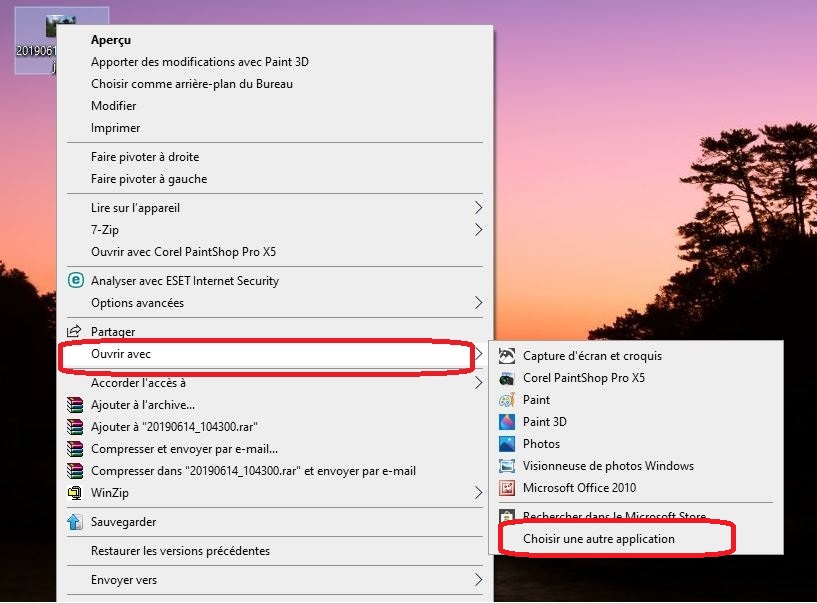Click the Visionneuse de photos Windows icon
This screenshot has height=604, width=817.
[507, 465]
